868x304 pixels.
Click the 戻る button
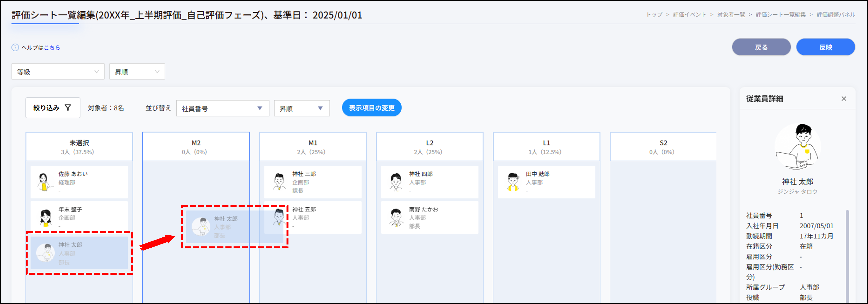tap(761, 47)
